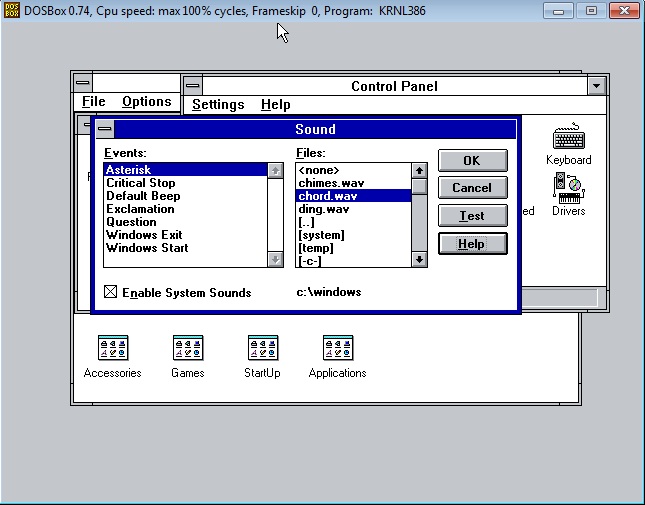Click the Events list scroll up arrow
Viewport: 645px width, 505px height.
click(275, 171)
